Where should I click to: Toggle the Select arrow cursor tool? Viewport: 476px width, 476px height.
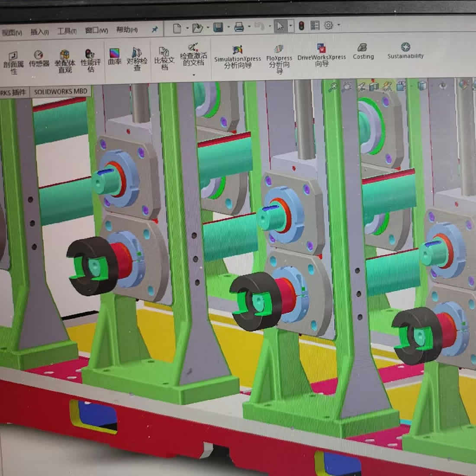click(x=280, y=26)
